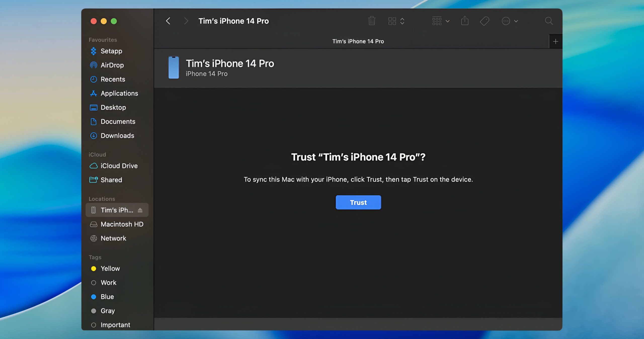Image resolution: width=644 pixels, height=339 pixels.
Task: Click the Trust button
Action: (358, 202)
